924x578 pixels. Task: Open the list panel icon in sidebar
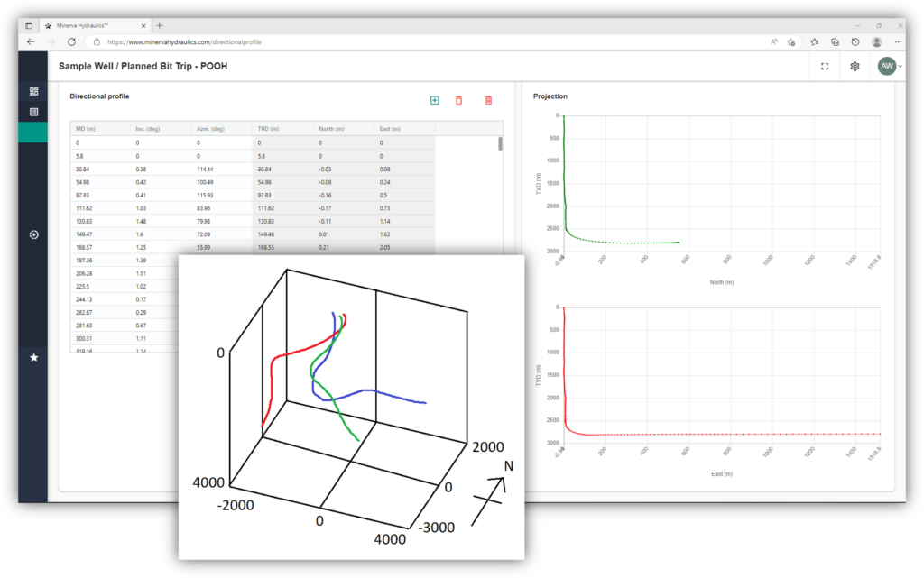pos(33,112)
